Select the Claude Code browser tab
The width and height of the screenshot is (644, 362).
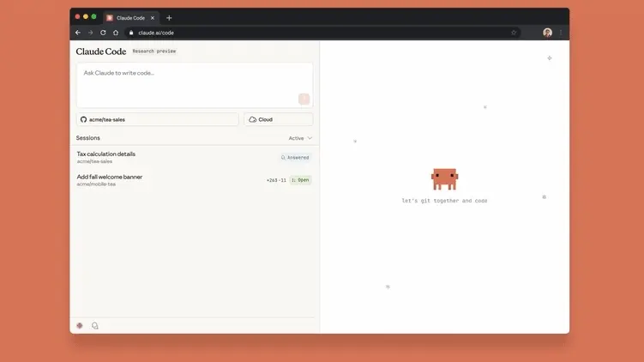point(130,18)
